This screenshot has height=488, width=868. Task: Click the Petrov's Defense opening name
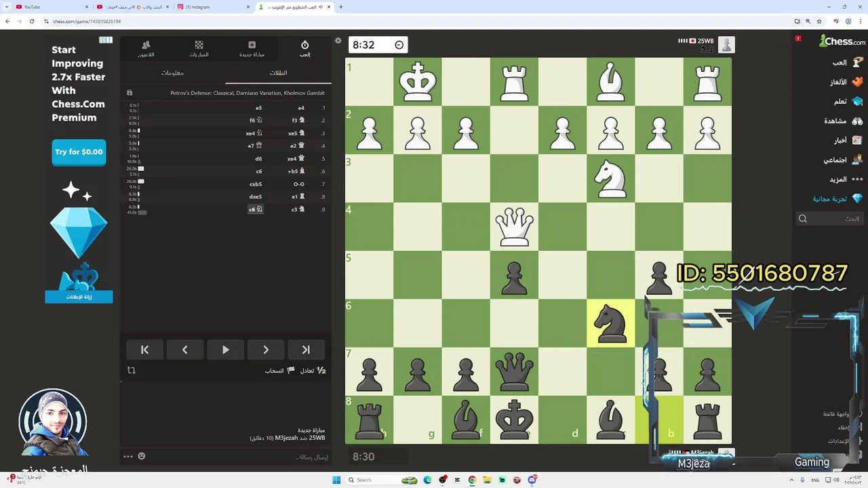(248, 93)
